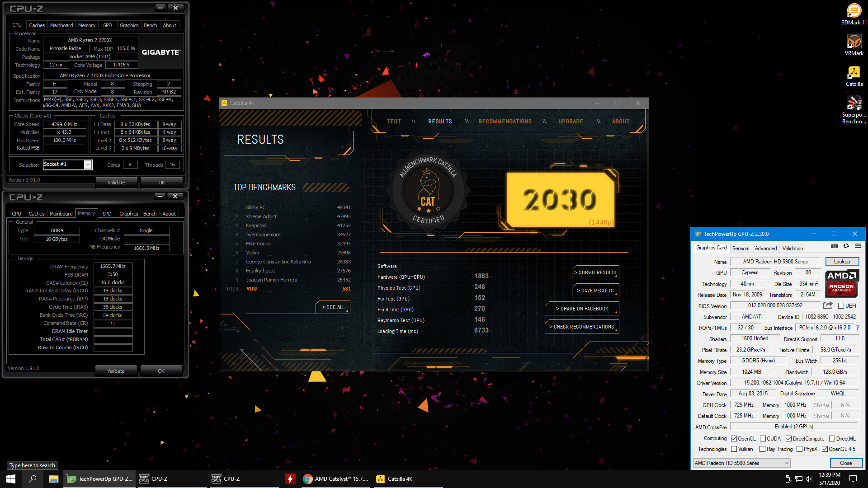This screenshot has height=488, width=868.
Task: Open the Caches tab in top CPU-Z window
Action: click(x=37, y=25)
